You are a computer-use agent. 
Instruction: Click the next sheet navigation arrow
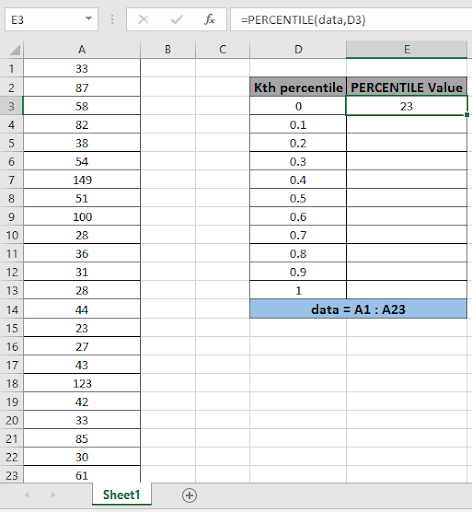(53, 495)
